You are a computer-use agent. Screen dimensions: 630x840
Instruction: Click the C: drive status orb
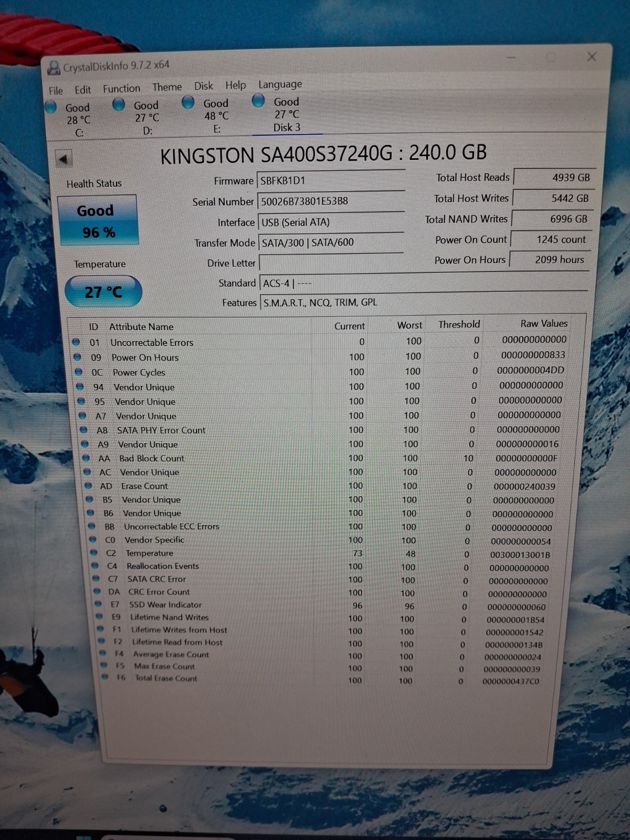pos(51,107)
